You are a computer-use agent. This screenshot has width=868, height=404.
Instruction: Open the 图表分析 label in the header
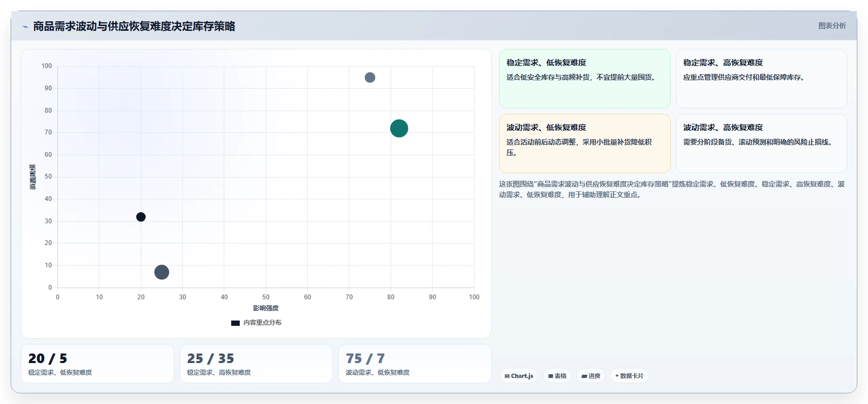click(x=832, y=26)
